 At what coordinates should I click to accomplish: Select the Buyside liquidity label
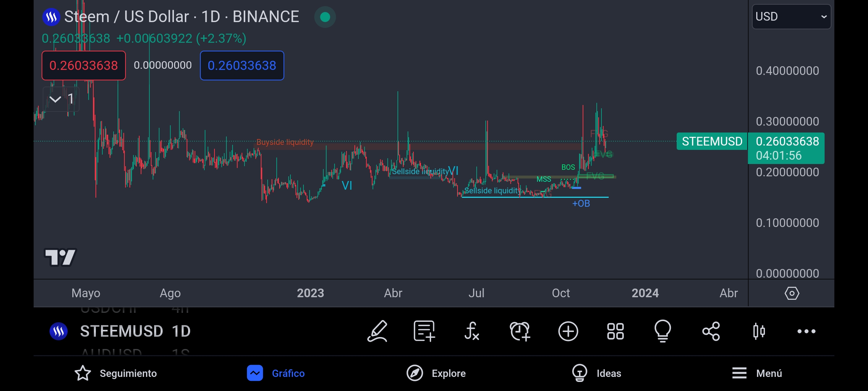pos(285,142)
